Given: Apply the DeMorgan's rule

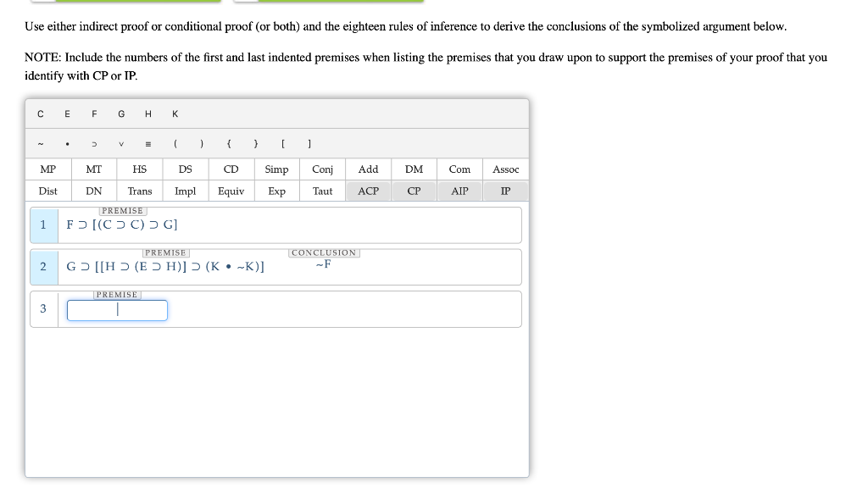Looking at the screenshot, I should 413,169.
